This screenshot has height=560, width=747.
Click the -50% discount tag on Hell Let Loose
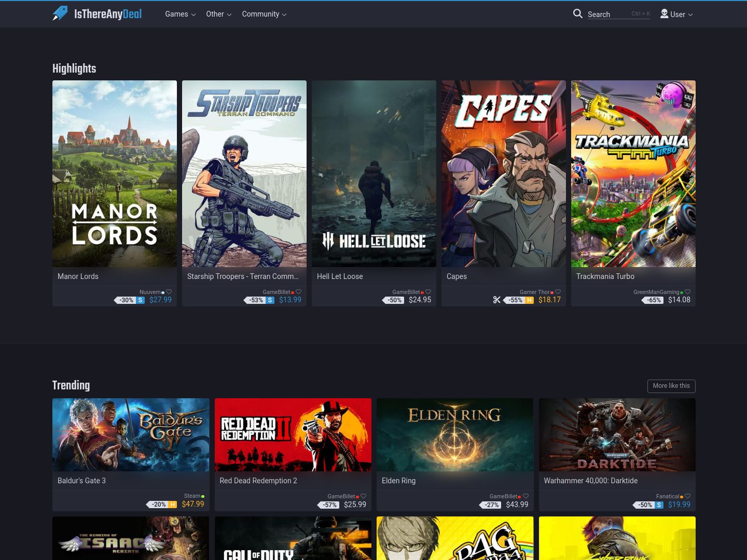point(393,300)
